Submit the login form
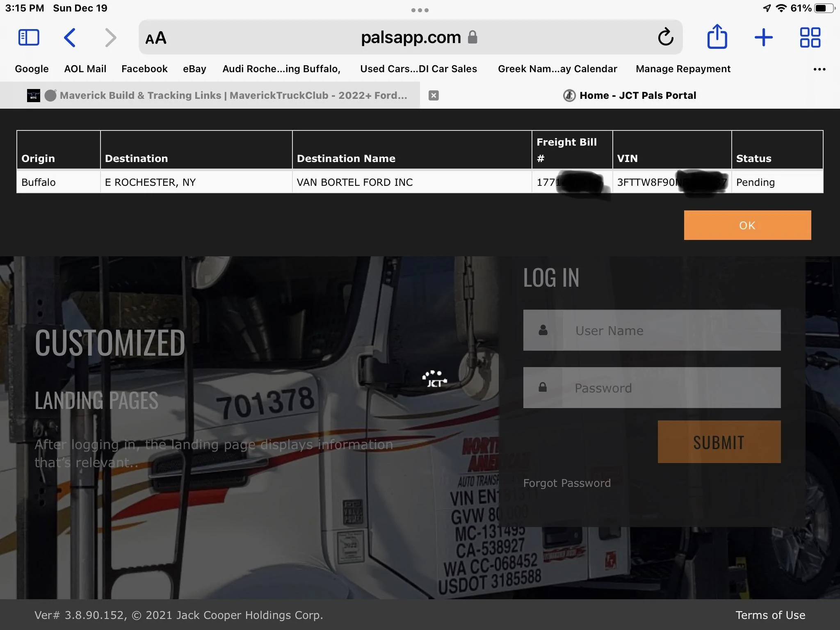This screenshot has width=840, height=630. (x=719, y=442)
